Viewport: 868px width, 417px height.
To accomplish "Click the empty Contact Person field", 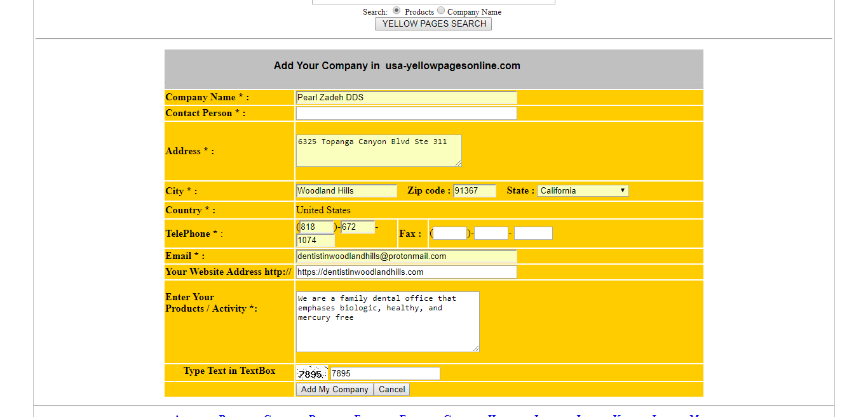I will tap(406, 113).
